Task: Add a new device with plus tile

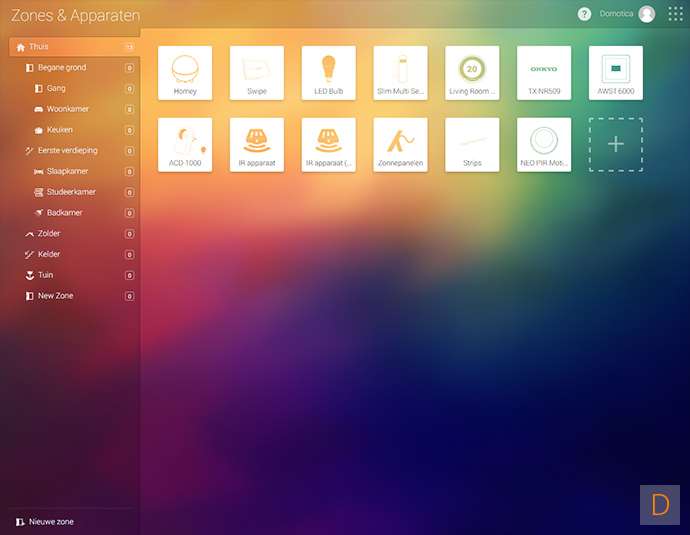Action: click(616, 145)
